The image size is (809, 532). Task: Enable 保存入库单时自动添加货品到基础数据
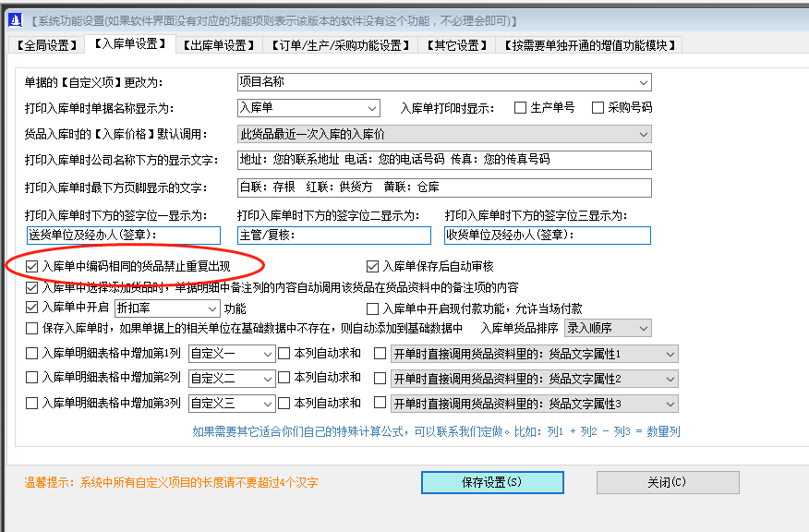[x=31, y=329]
